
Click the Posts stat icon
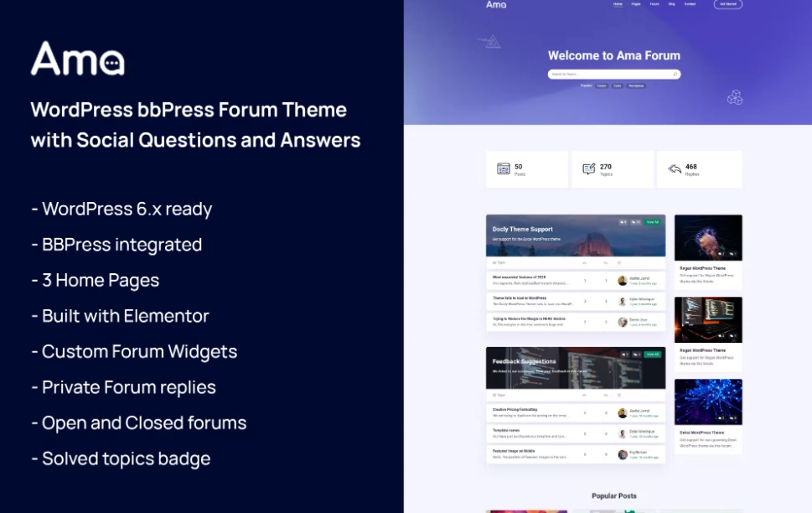[504, 169]
